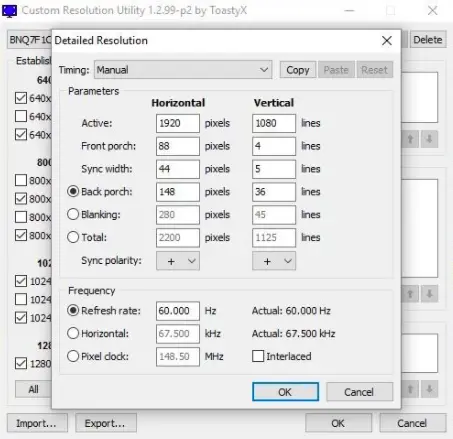The image size is (453, 439).
Task: Click the Custom Resolution Utility monitor icon
Action: pyautogui.click(x=9, y=11)
